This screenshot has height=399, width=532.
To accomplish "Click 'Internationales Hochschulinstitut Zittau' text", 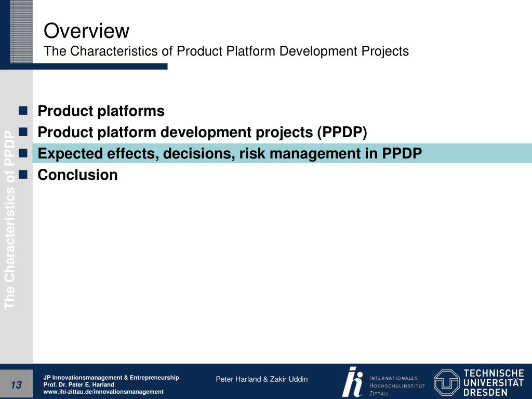I will pos(397,386).
